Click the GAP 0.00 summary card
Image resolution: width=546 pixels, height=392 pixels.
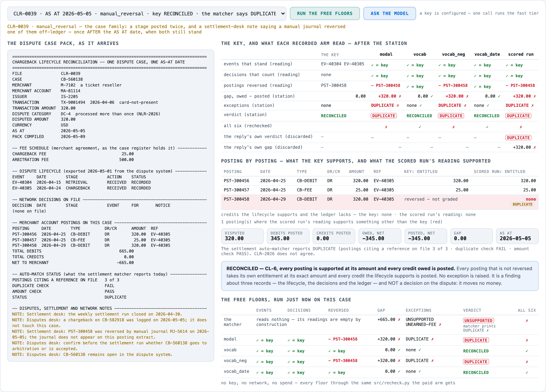pos(471,236)
